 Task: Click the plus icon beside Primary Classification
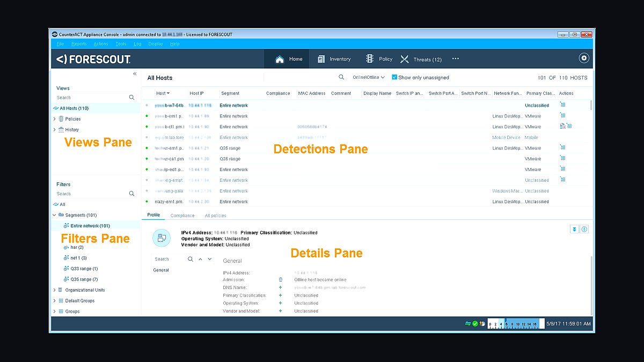(x=280, y=295)
